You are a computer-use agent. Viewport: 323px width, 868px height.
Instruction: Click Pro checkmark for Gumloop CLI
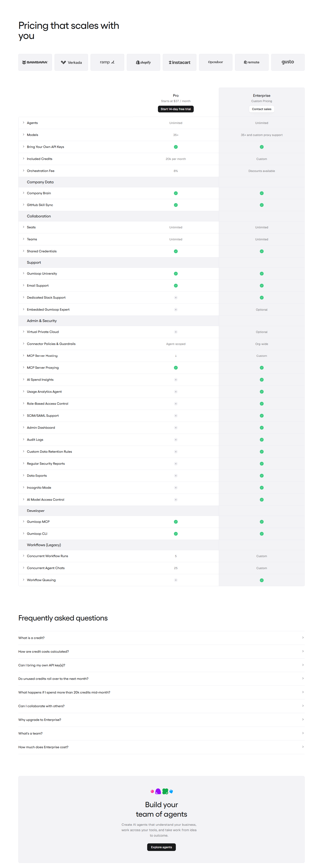click(x=176, y=534)
